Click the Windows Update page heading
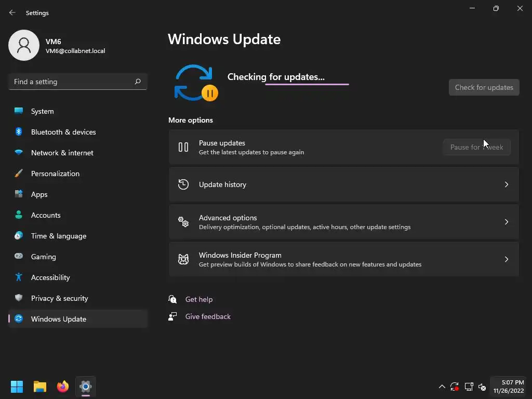 click(x=224, y=39)
